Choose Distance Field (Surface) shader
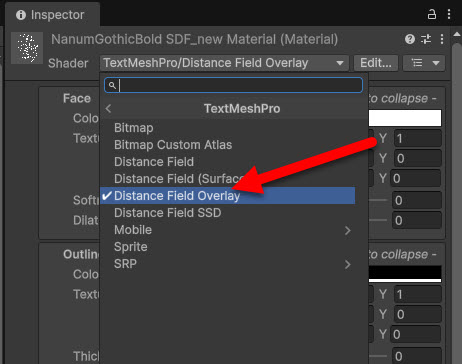The image size is (462, 364). pyautogui.click(x=227, y=179)
